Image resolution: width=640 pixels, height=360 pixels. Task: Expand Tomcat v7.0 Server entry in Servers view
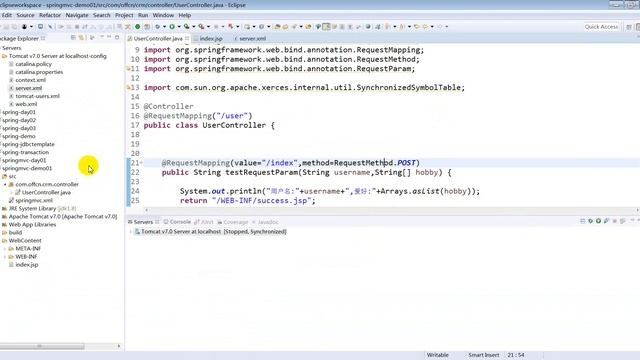pyautogui.click(x=131, y=232)
